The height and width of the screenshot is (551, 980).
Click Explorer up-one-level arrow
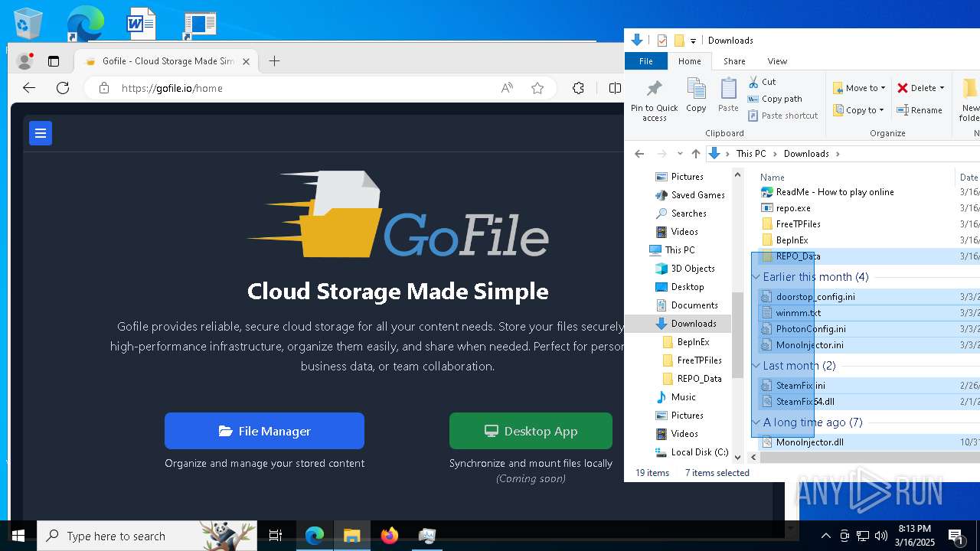pyautogui.click(x=695, y=154)
